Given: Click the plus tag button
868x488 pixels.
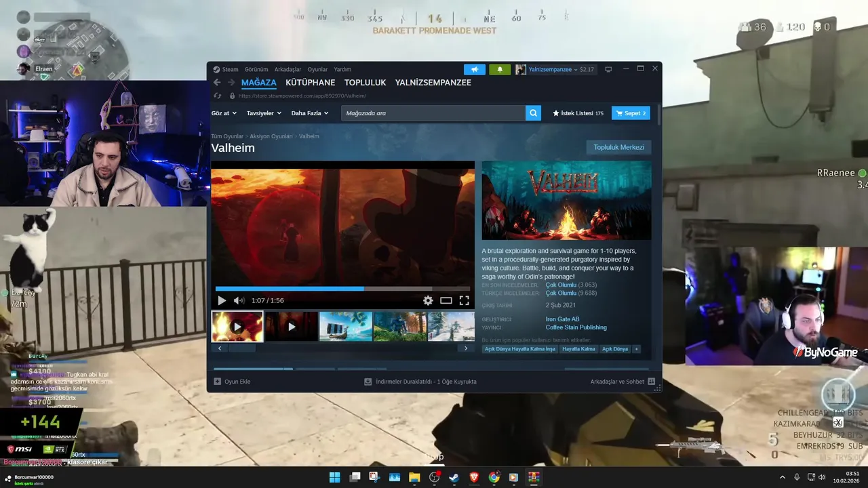Looking at the screenshot, I should (636, 349).
